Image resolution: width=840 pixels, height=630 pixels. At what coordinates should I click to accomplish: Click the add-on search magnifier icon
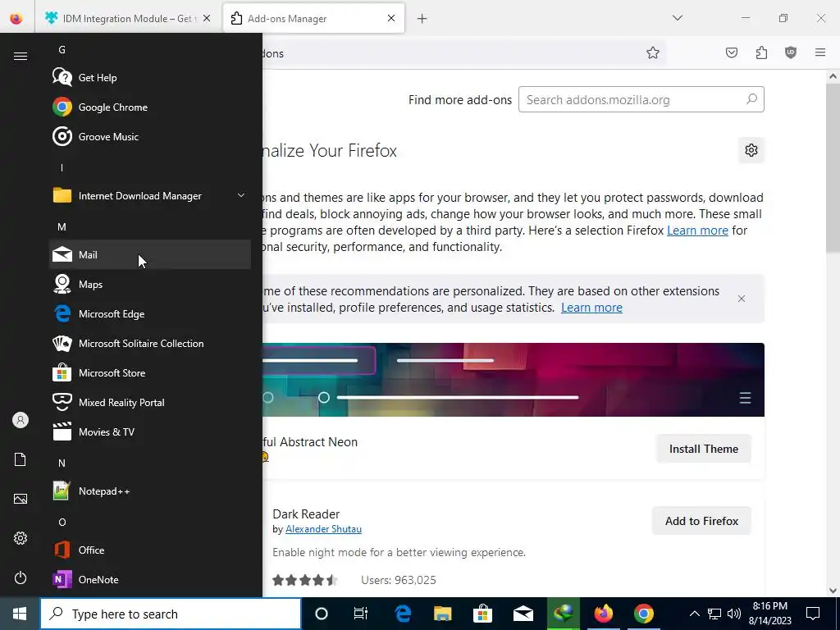pos(751,99)
